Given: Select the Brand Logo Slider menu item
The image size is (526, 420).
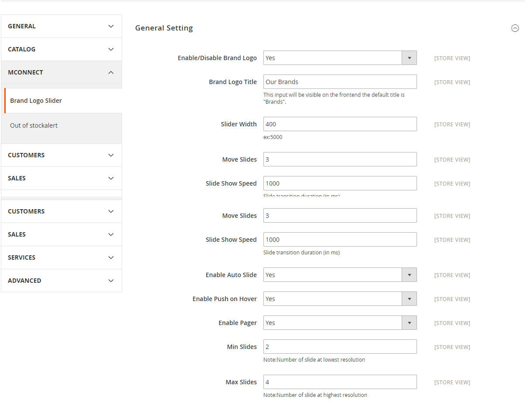Looking at the screenshot, I should tap(36, 101).
